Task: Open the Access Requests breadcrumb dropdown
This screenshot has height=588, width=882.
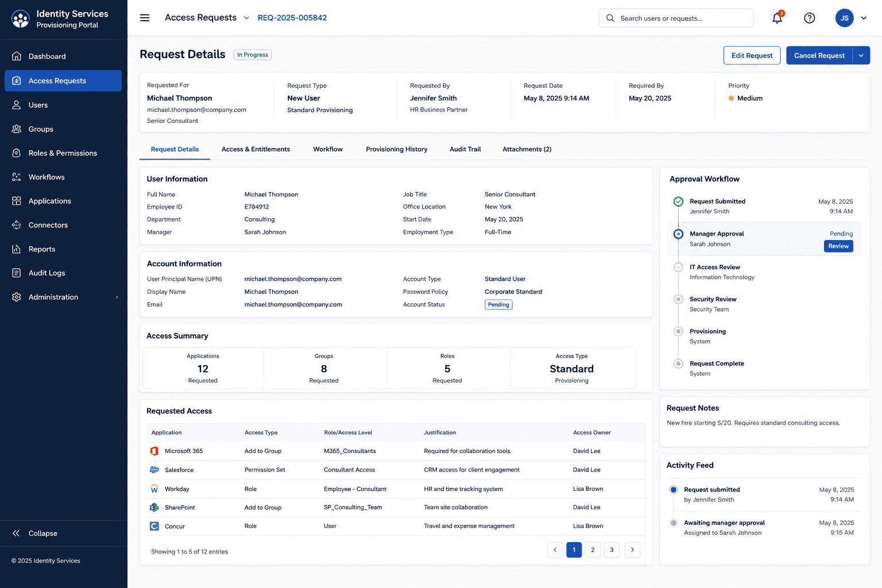Action: click(x=246, y=18)
